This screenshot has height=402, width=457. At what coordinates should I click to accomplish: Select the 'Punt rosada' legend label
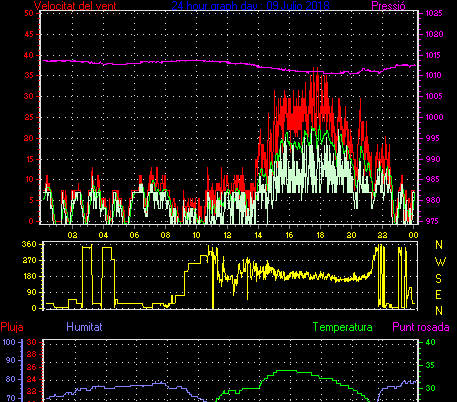pyautogui.click(x=421, y=327)
